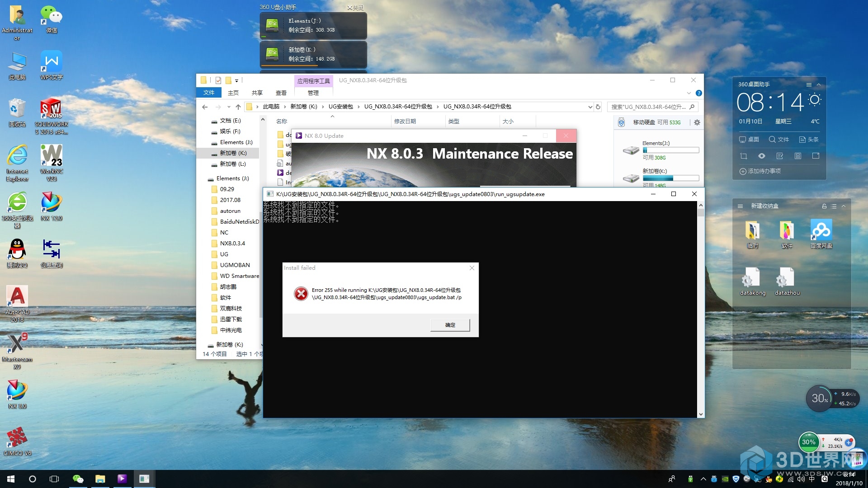Open CIMCO V6 desktop shortcut
The height and width of the screenshot is (488, 868).
click(x=17, y=441)
